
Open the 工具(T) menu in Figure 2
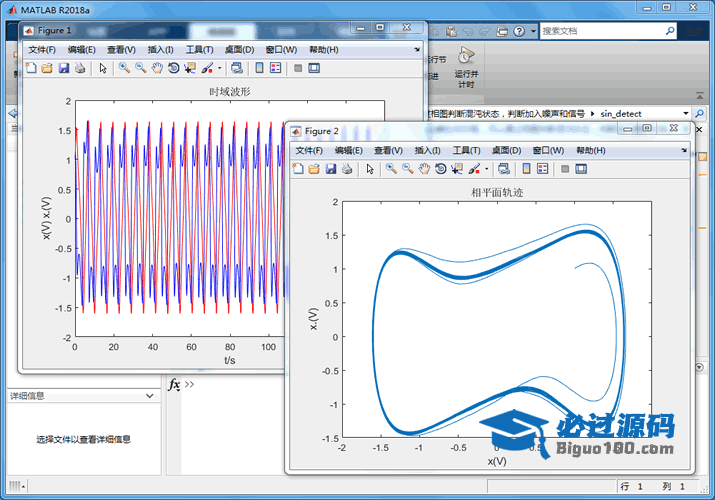click(x=467, y=150)
